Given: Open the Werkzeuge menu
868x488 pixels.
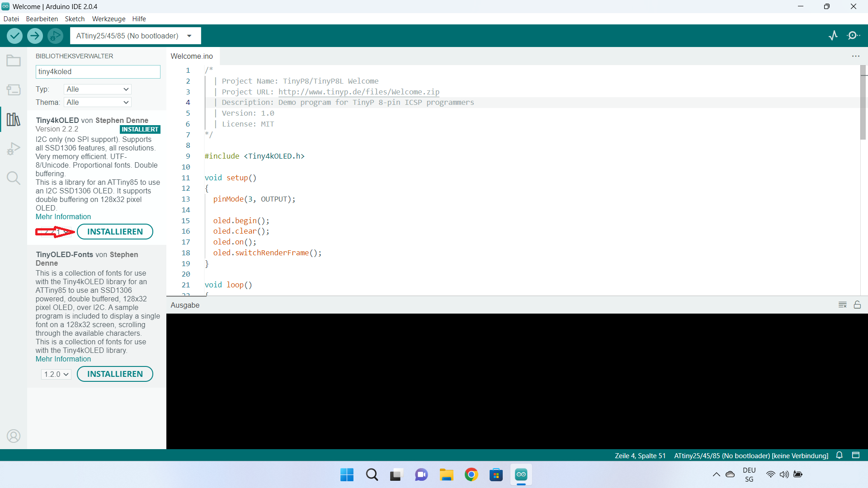Looking at the screenshot, I should click(108, 19).
